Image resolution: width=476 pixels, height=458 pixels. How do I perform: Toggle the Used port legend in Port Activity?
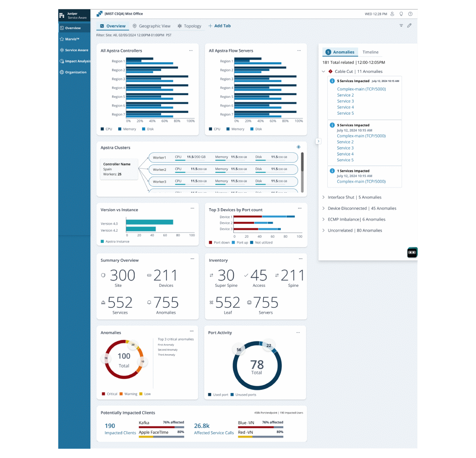coord(218,394)
